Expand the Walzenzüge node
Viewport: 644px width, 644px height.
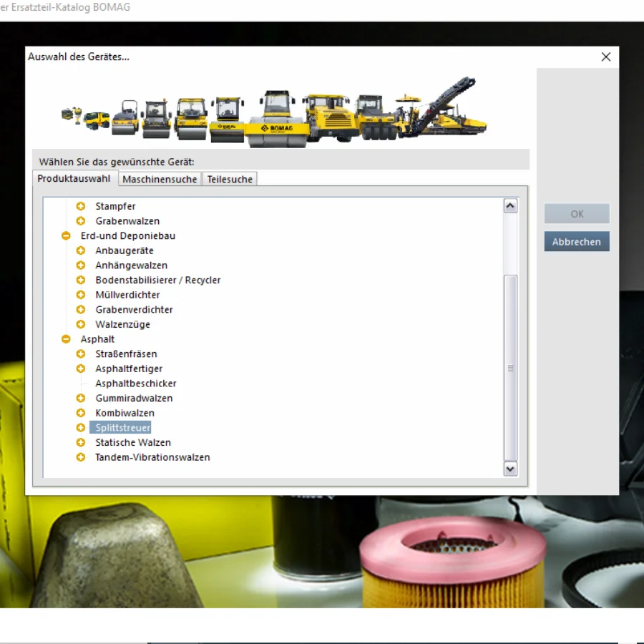pos(81,324)
